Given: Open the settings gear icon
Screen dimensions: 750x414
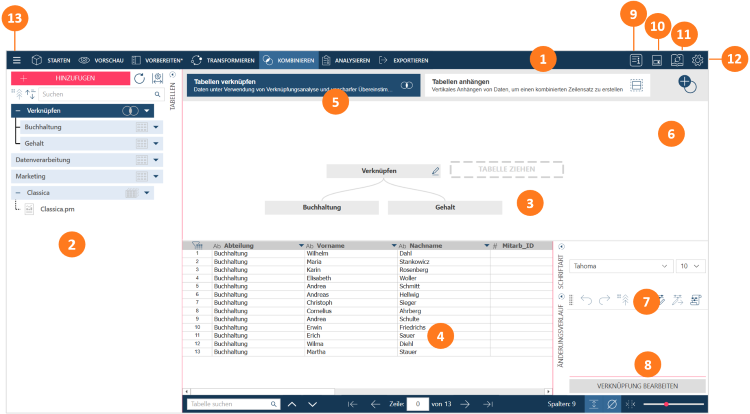Looking at the screenshot, I should pos(698,60).
